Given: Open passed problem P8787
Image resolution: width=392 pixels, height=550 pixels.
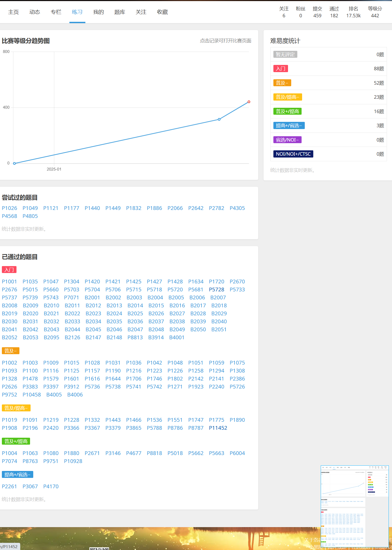Looking at the screenshot, I should (x=196, y=428).
